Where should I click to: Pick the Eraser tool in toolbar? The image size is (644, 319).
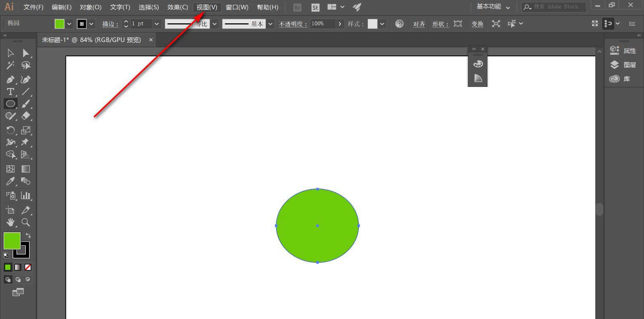26,116
